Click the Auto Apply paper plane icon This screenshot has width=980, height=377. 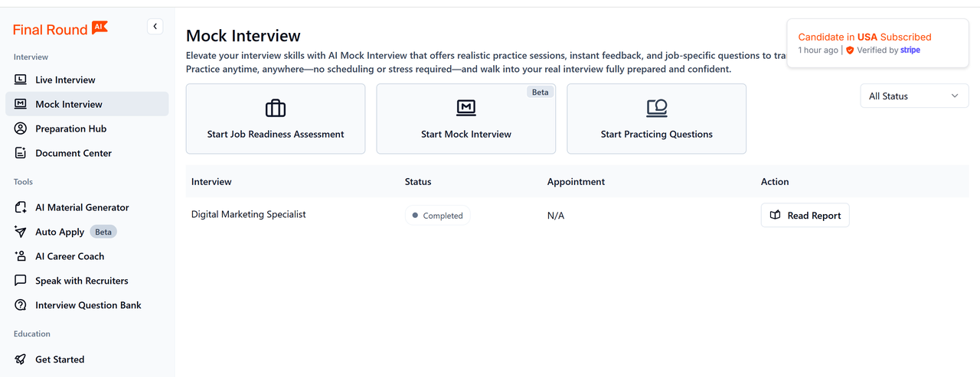point(21,232)
